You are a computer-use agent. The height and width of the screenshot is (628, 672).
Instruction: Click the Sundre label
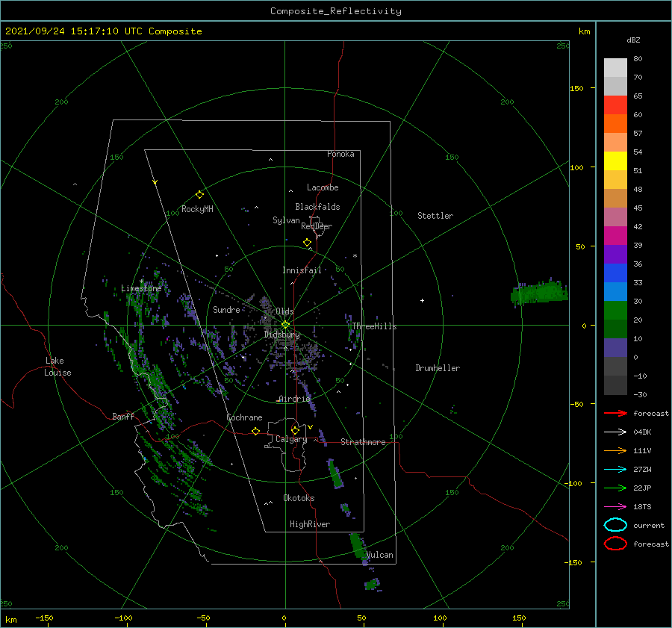pos(226,309)
